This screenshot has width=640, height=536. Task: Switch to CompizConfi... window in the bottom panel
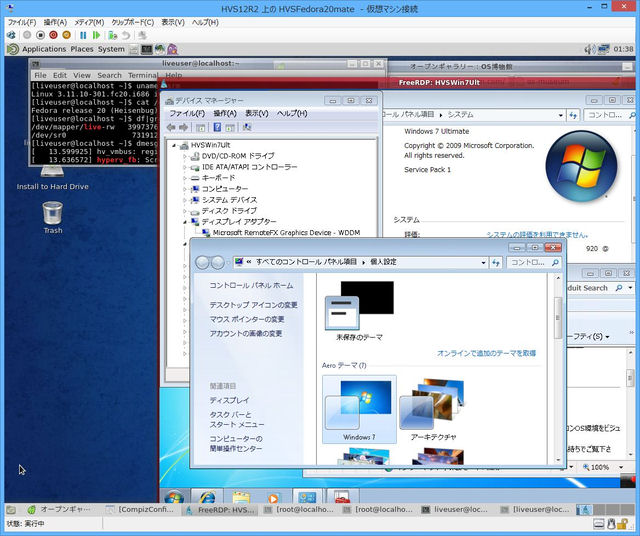(140, 509)
